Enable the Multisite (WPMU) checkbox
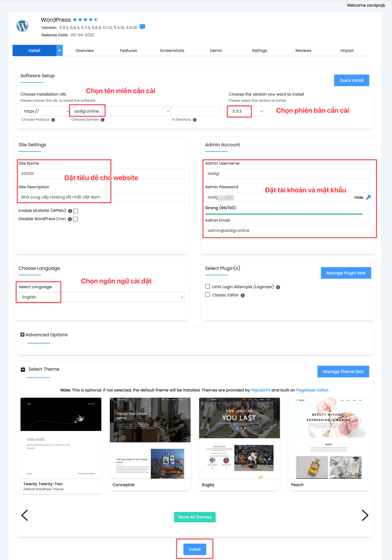The width and height of the screenshot is (392, 560). click(76, 211)
